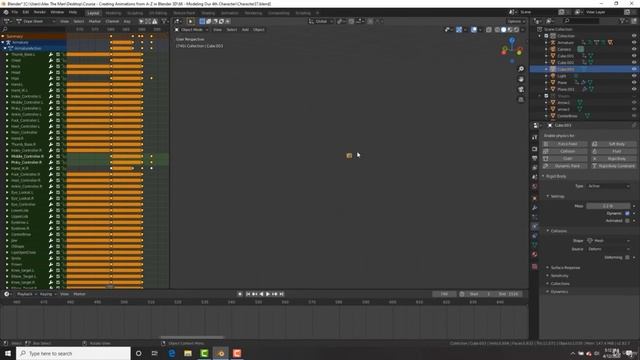Hide Plane object with eye icon
Image resolution: width=640 pixels, height=360 pixels.
[x=634, y=82]
